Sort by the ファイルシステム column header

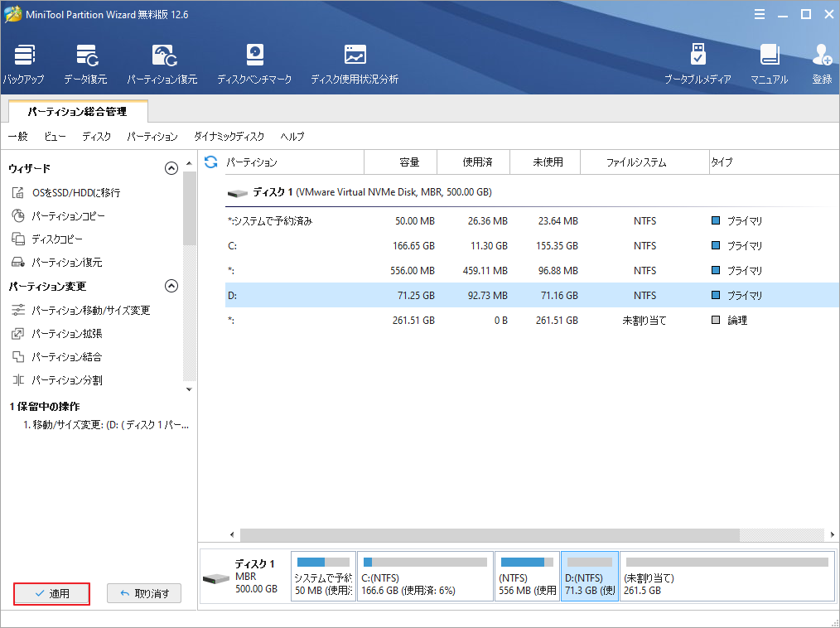(x=644, y=162)
